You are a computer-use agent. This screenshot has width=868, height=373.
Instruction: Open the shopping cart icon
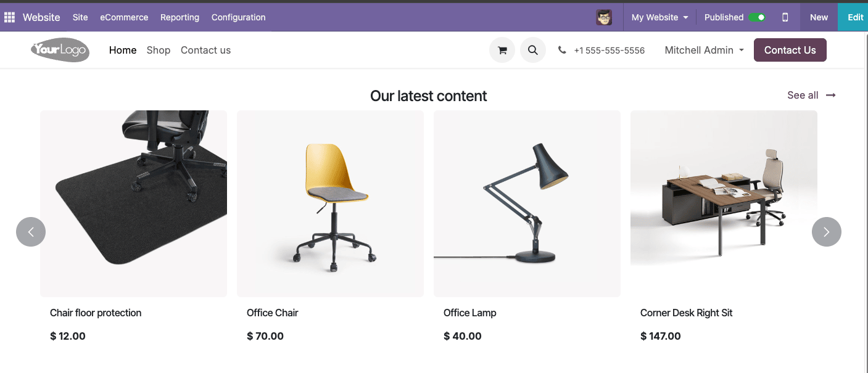pyautogui.click(x=502, y=51)
